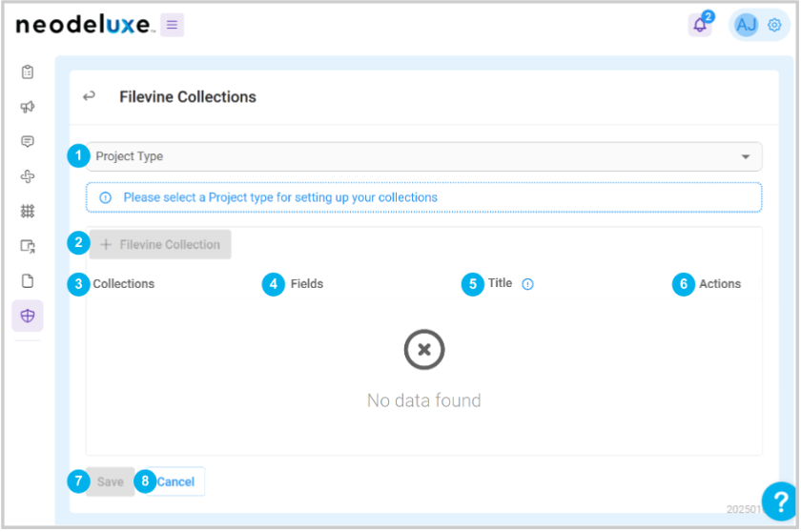Click the Cancel button
Image resolution: width=801 pixels, height=532 pixels.
[x=175, y=481]
